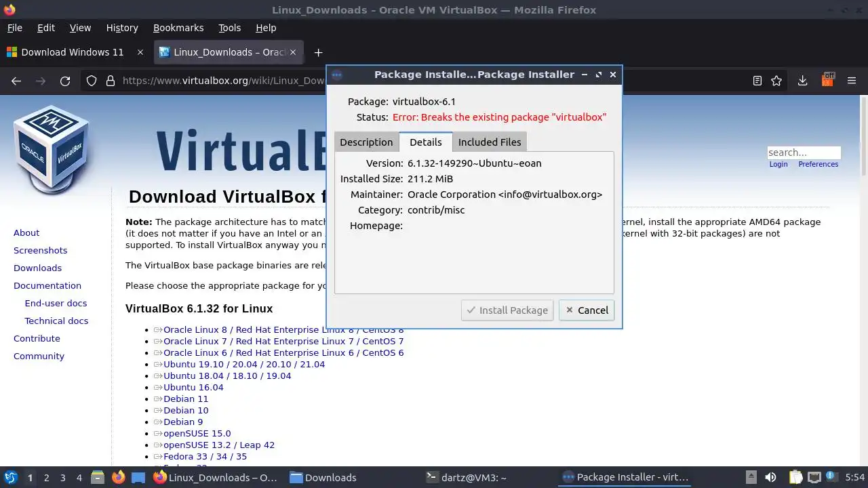The width and height of the screenshot is (868, 488).
Task: Toggle Firefox reader view icon
Action: pyautogui.click(x=757, y=81)
